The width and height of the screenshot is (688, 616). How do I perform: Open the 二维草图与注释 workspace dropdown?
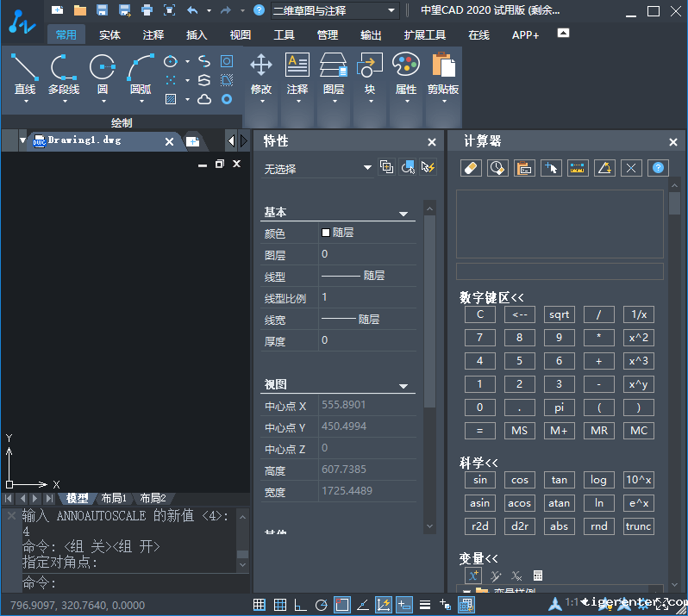point(335,10)
